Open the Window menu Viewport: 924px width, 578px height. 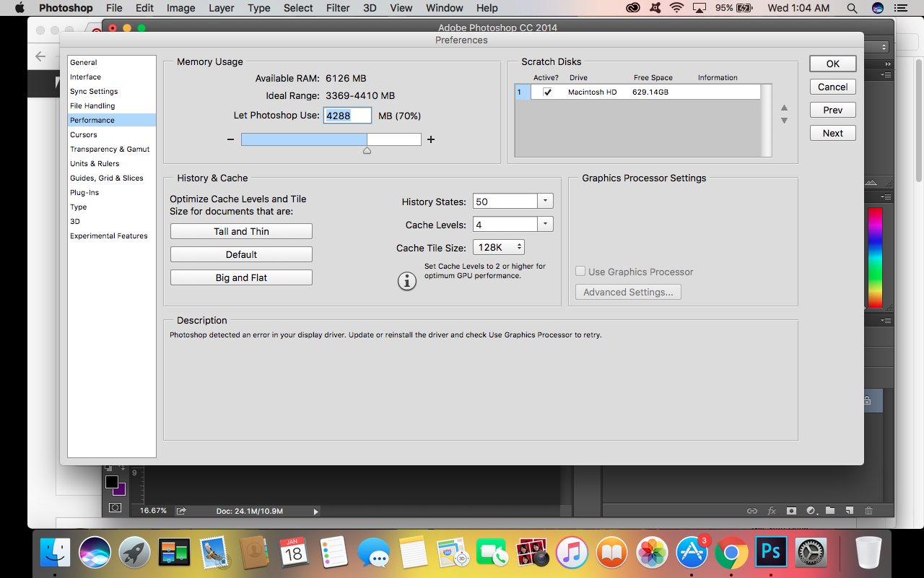[x=444, y=8]
